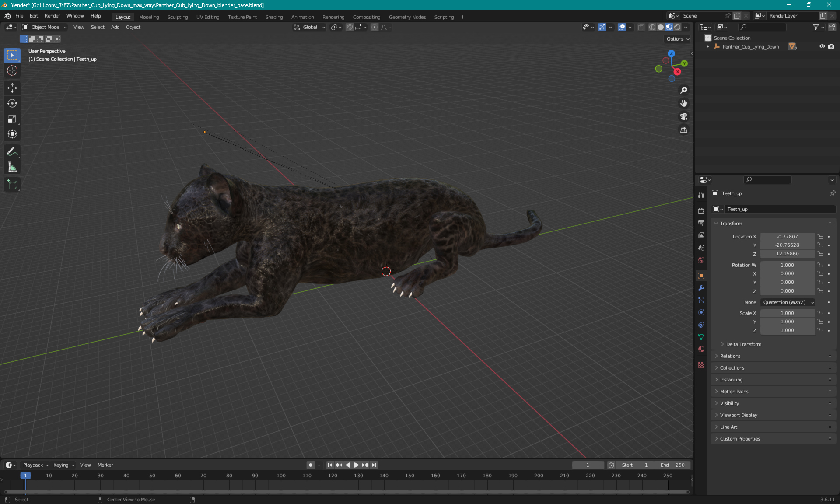Toggle lock for Scale Z

coord(820,330)
